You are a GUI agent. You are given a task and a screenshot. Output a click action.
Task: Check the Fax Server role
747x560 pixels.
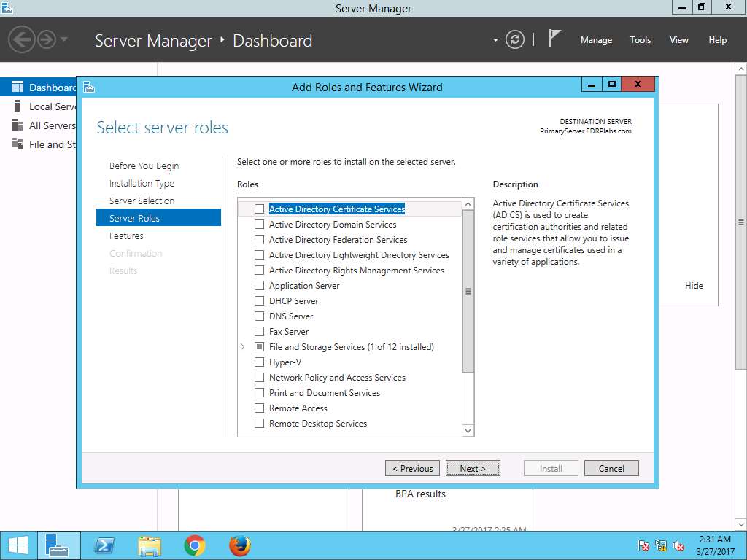[x=259, y=331]
